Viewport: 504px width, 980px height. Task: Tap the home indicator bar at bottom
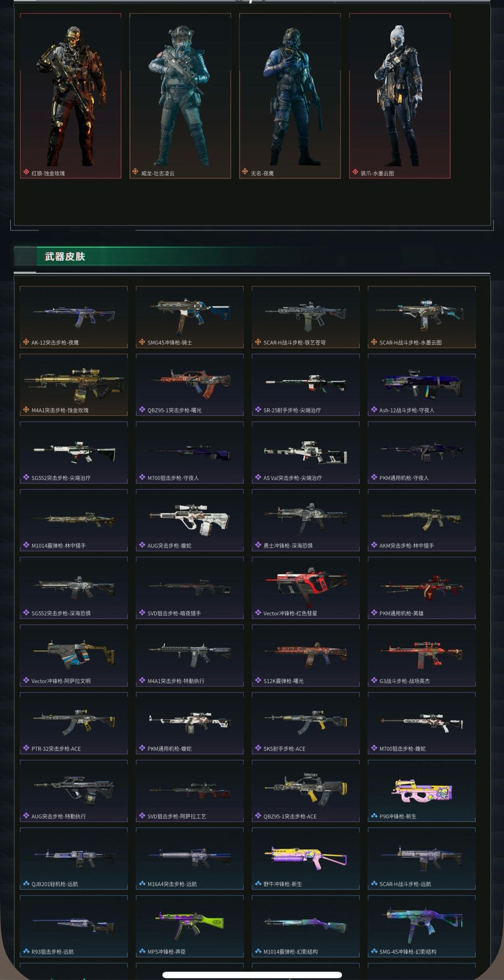click(252, 974)
